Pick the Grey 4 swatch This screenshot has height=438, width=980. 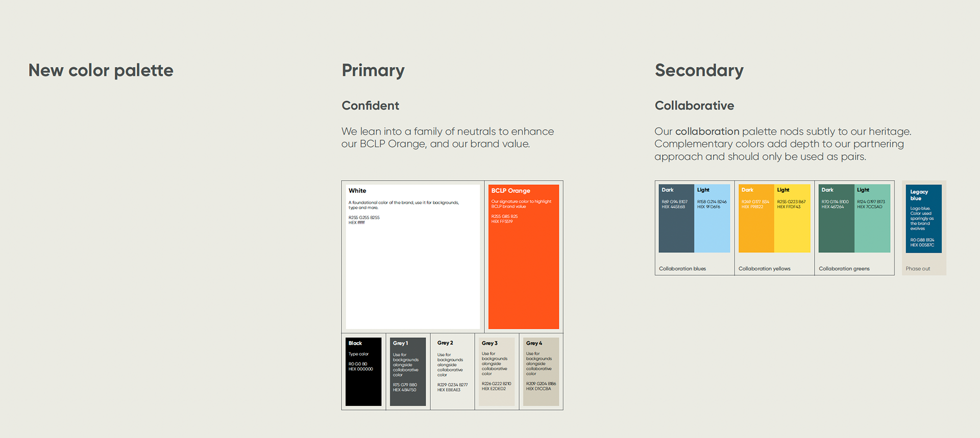click(541, 372)
